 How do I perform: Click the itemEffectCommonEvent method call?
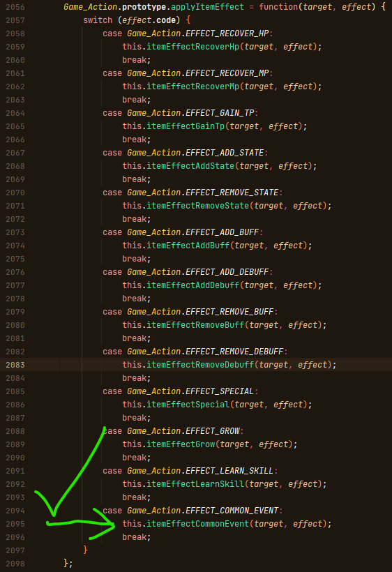pos(197,524)
